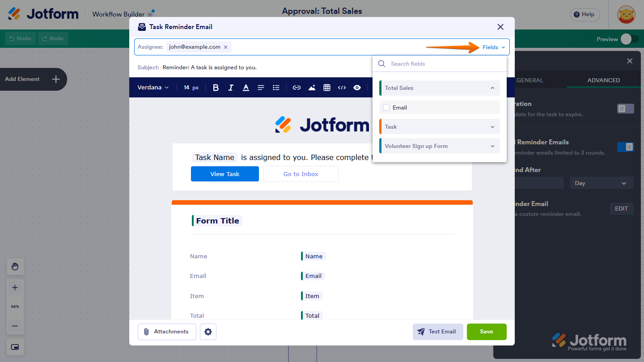This screenshot has width=644, height=362.
Task: Toggle the expiration switch
Action: pyautogui.click(x=625, y=109)
